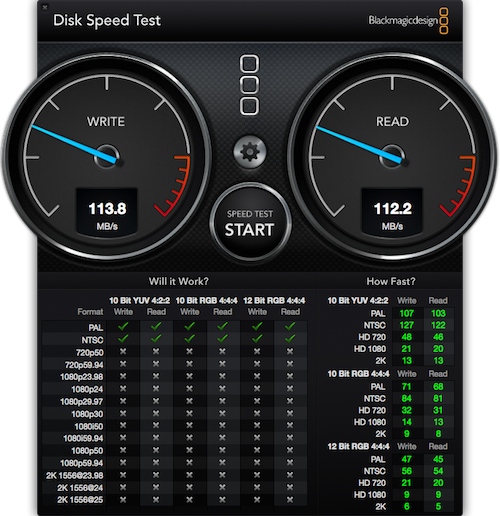Click the WRITE gauge needle
Screen dimensions: 500x516
[x=74, y=143]
